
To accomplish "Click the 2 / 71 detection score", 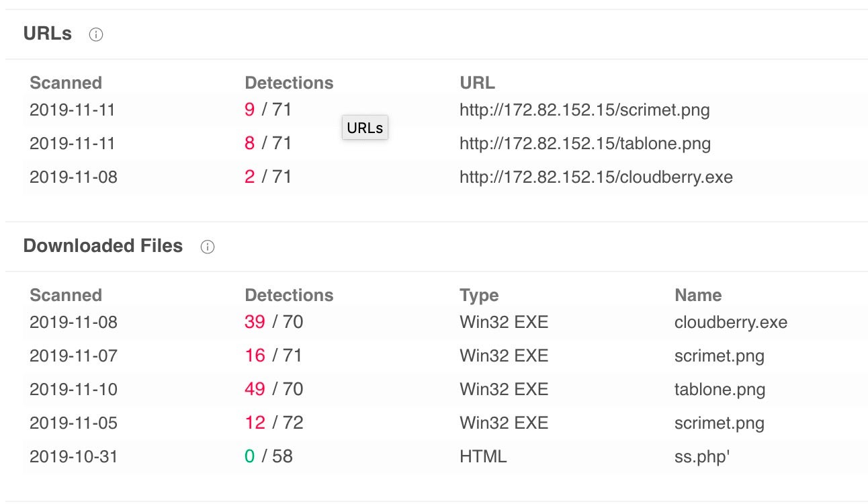I will (268, 177).
